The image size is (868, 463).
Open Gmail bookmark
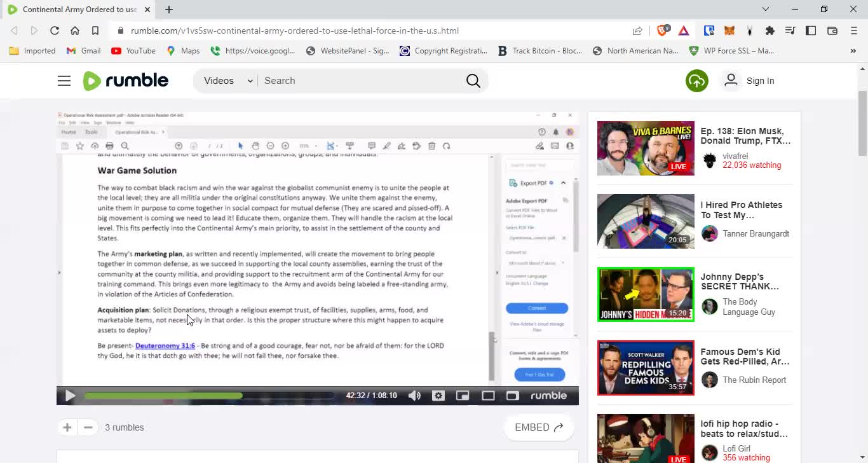(83, 51)
